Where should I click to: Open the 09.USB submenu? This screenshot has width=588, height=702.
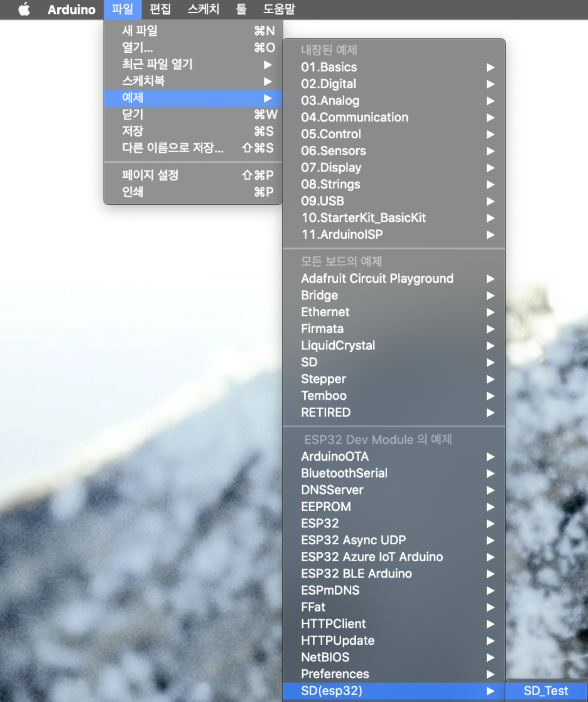coord(394,201)
